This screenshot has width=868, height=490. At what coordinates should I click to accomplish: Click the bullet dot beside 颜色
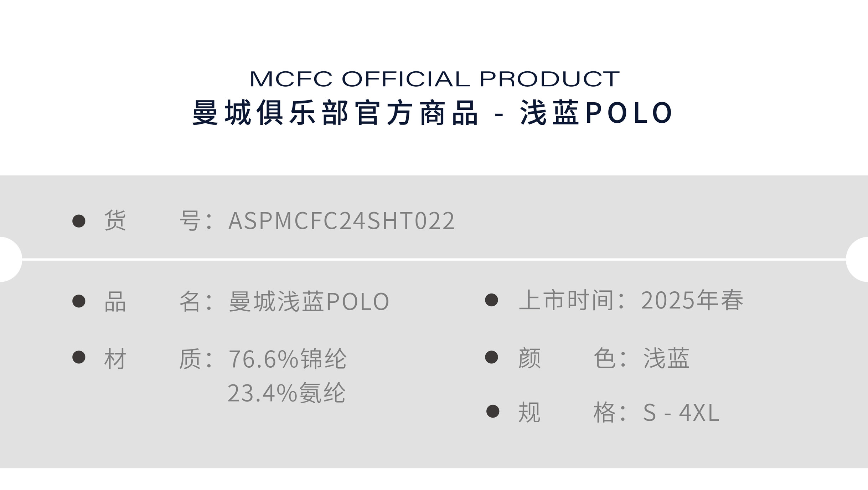[x=491, y=357]
